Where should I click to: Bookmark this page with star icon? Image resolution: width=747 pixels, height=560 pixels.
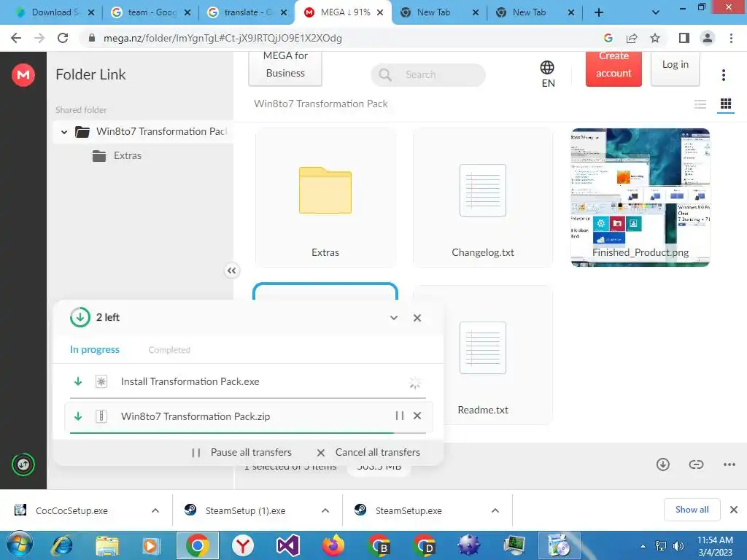click(655, 38)
